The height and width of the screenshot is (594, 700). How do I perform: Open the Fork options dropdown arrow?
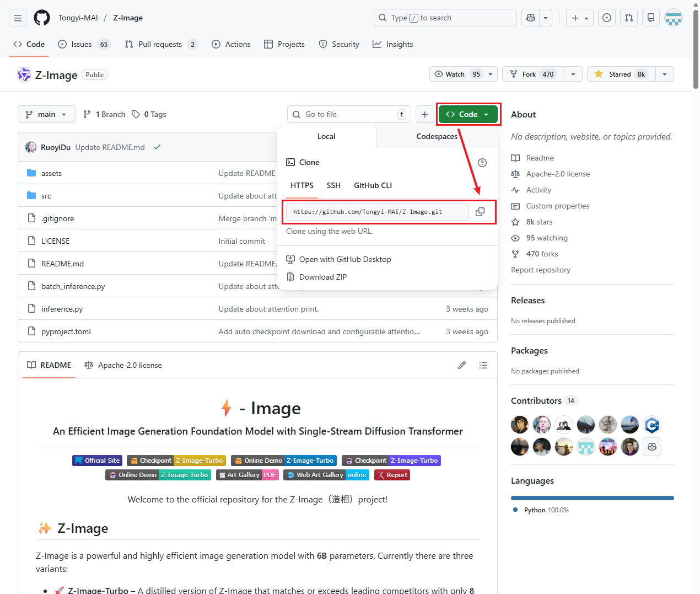pyautogui.click(x=573, y=74)
